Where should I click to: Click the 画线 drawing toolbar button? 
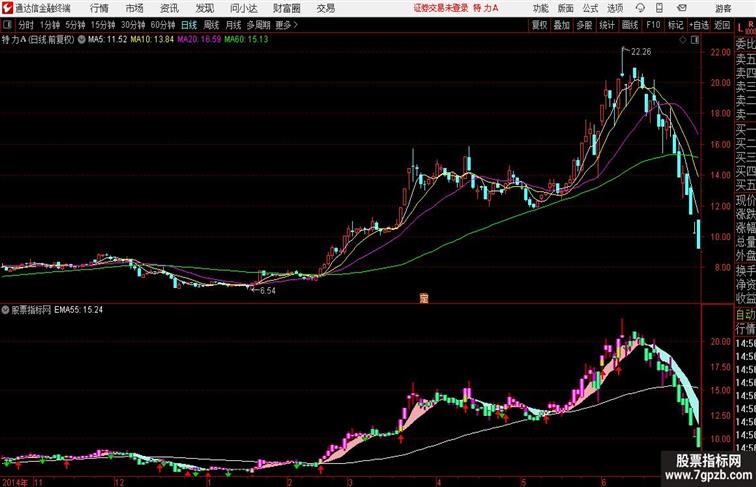click(x=630, y=25)
